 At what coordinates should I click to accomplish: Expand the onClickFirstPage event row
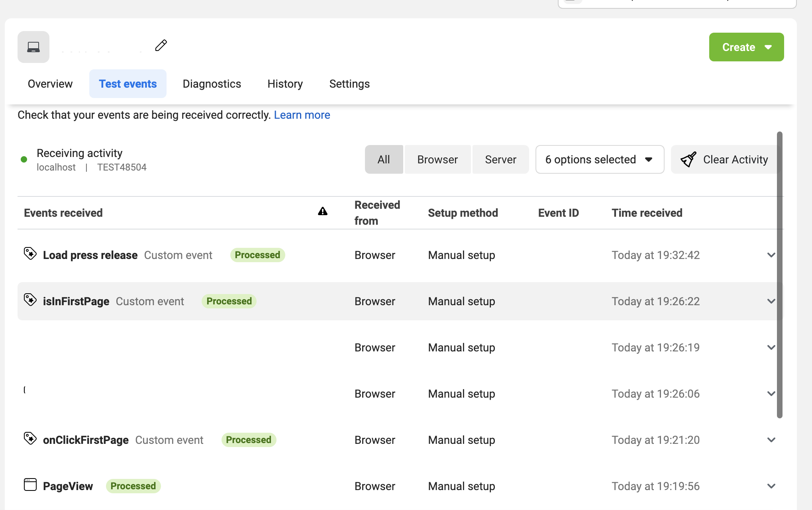(771, 440)
